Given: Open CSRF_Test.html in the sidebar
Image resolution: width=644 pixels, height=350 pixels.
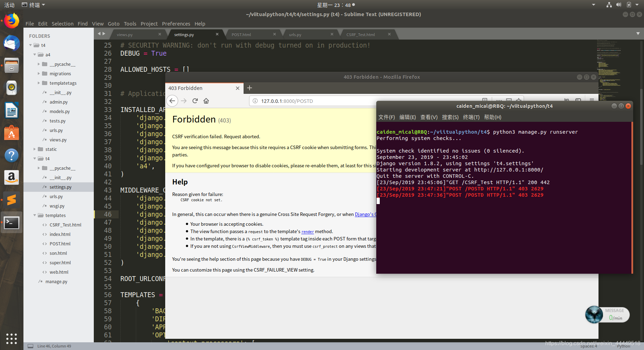Looking at the screenshot, I should (65, 225).
